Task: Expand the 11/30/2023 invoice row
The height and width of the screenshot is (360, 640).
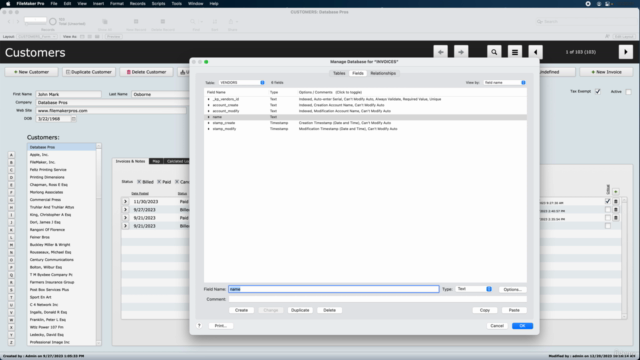Action: click(125, 202)
